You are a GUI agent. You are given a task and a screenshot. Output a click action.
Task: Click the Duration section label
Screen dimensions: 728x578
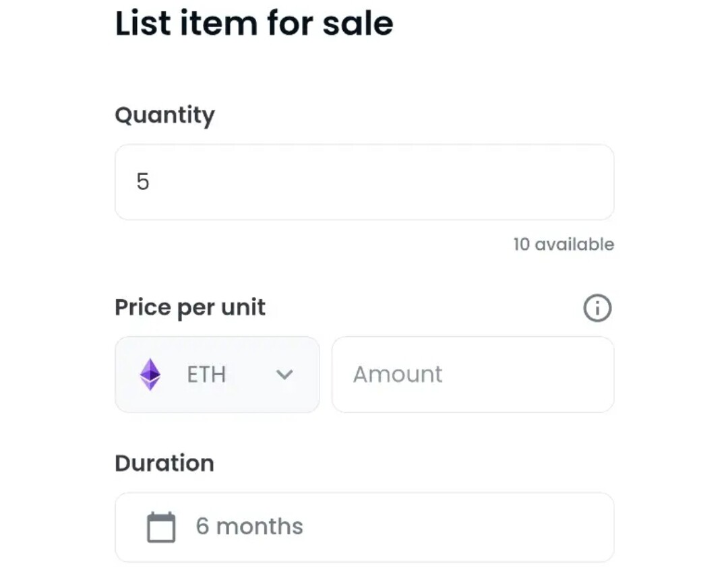164,463
